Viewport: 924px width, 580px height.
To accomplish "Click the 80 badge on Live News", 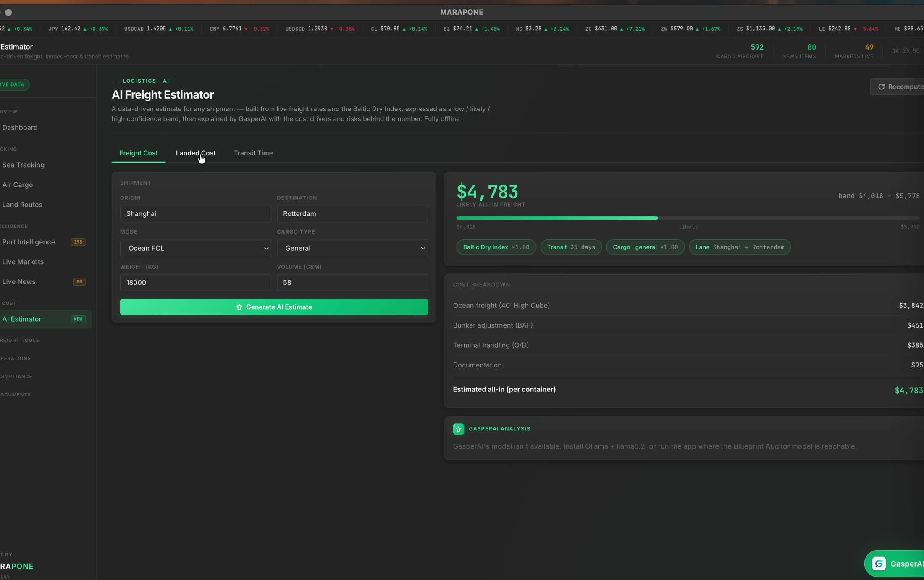I will 79,282.
